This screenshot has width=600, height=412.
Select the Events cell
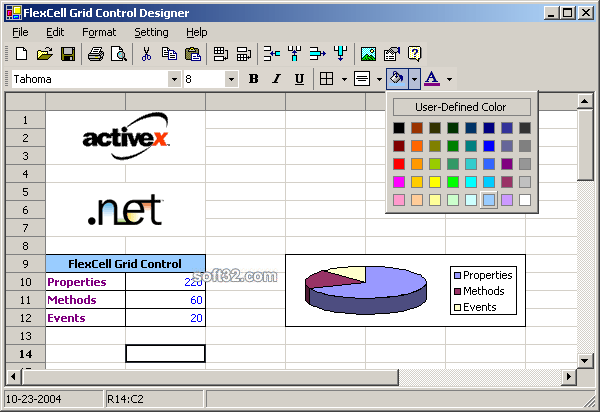pos(85,318)
